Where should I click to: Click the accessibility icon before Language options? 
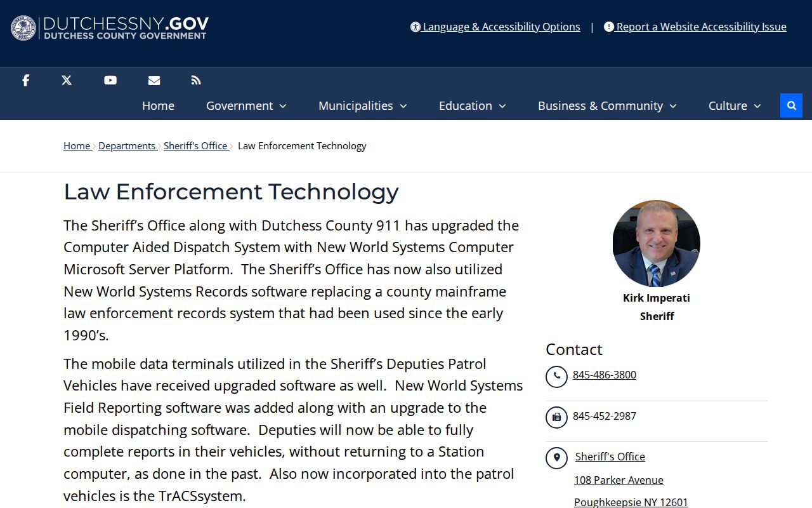[416, 27]
